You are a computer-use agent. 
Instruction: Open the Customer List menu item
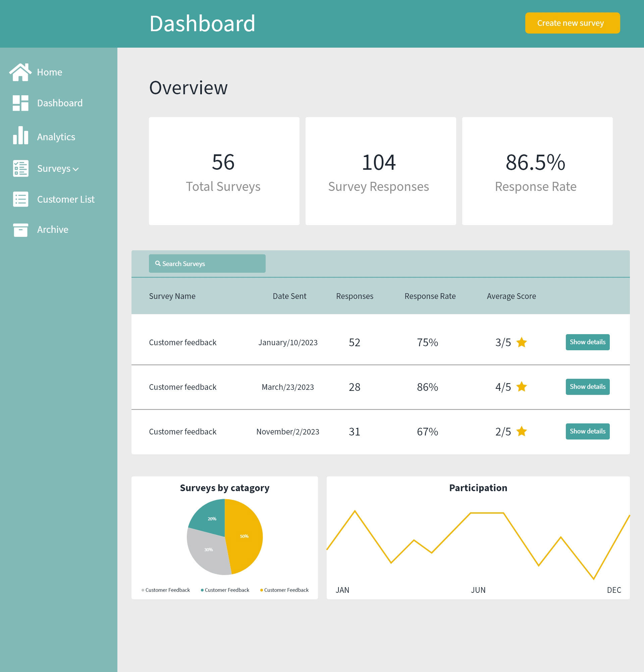(x=65, y=199)
